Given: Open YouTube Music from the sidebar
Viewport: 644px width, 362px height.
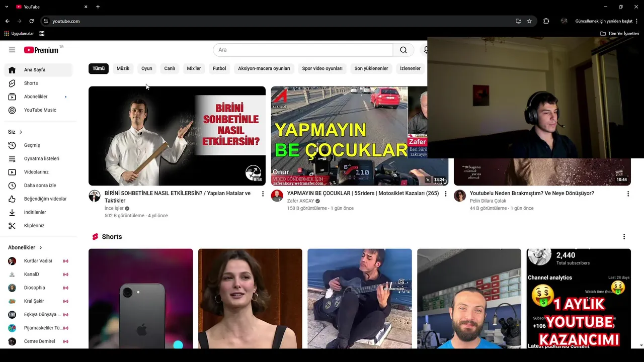Looking at the screenshot, I should (38, 110).
